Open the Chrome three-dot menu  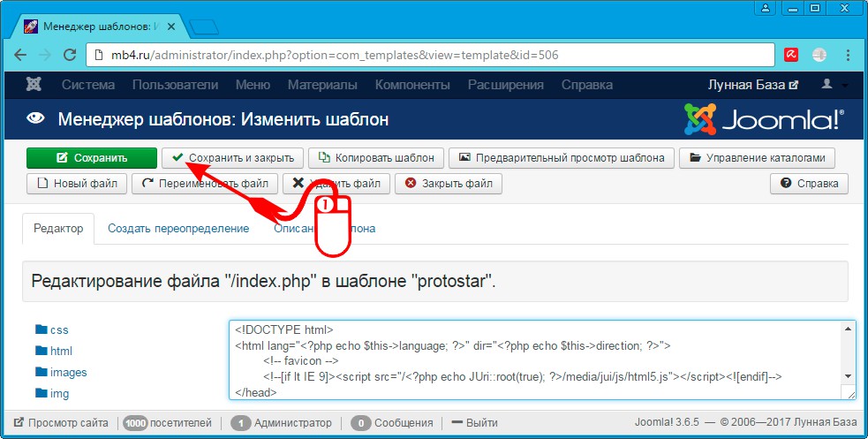click(x=848, y=55)
